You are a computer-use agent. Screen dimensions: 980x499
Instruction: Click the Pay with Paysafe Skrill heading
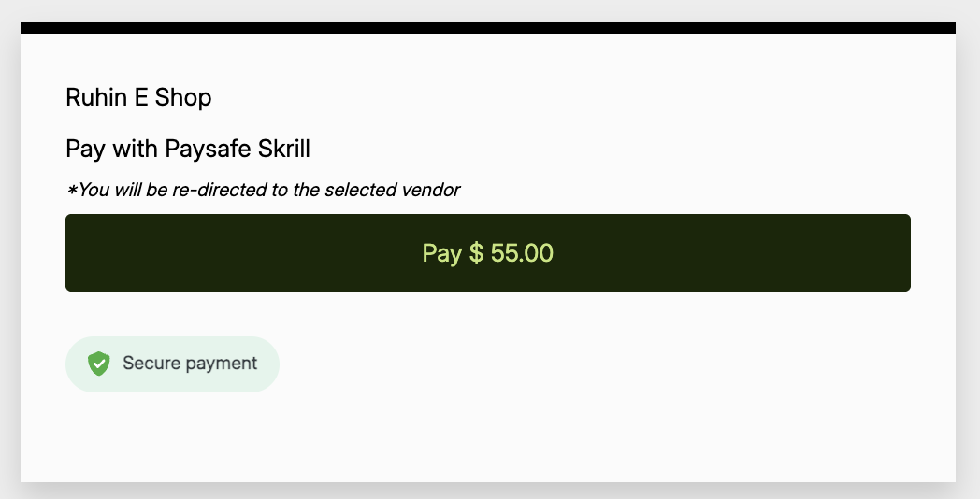(187, 149)
